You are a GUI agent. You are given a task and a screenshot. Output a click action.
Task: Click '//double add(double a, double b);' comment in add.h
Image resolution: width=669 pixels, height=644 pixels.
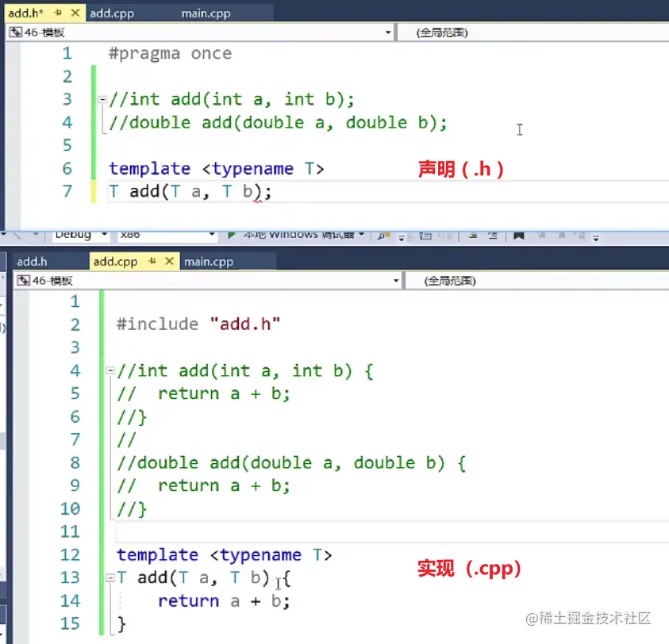pyautogui.click(x=277, y=123)
